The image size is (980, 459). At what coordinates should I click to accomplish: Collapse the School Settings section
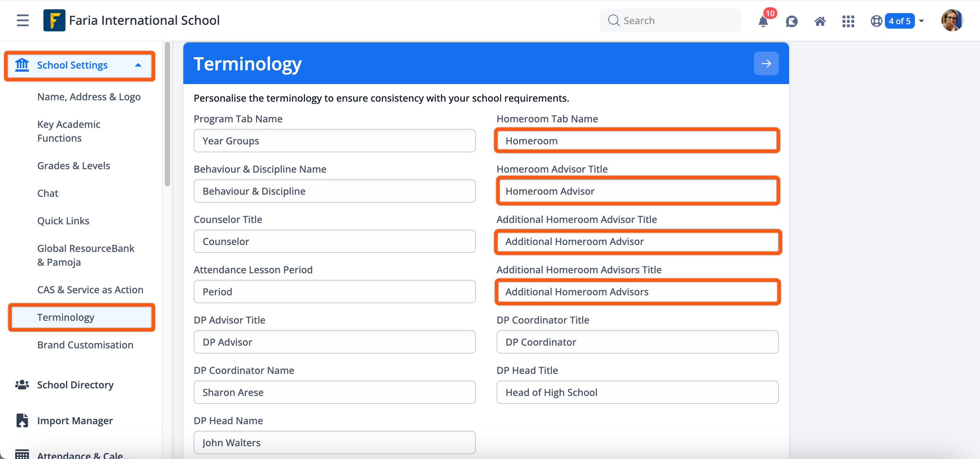pos(138,65)
